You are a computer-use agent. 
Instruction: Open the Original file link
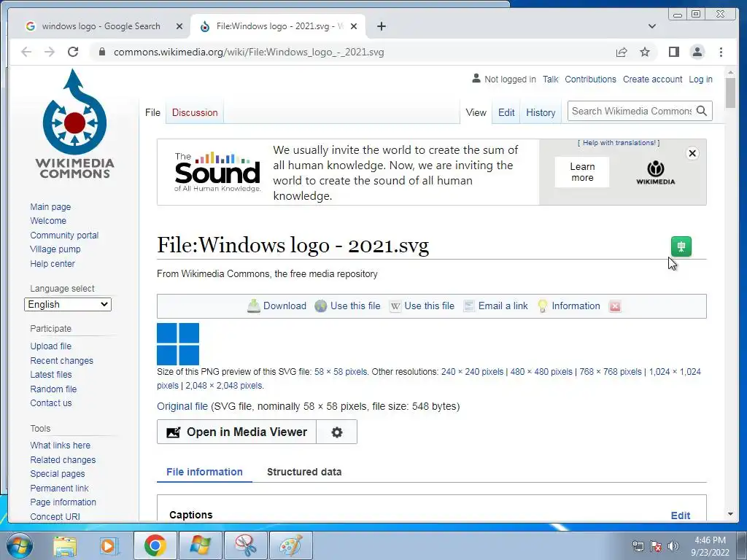click(182, 406)
